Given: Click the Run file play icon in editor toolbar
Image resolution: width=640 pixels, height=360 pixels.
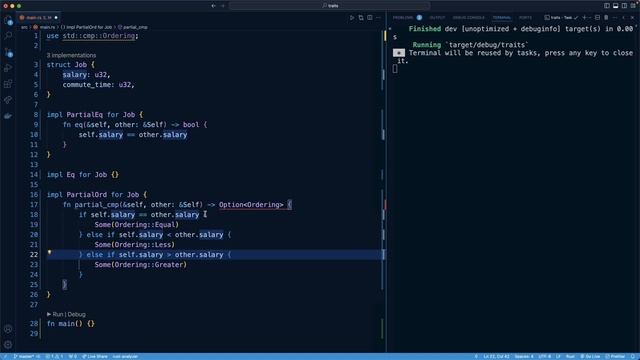Looking at the screenshot, I should pos(352,18).
